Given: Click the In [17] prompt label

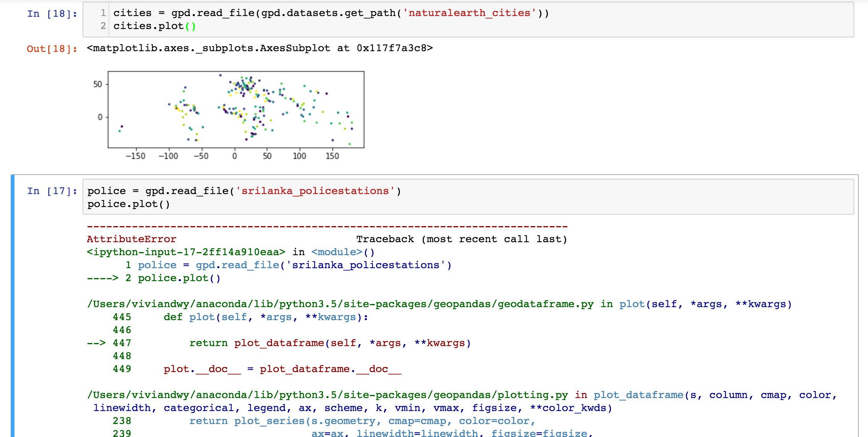Looking at the screenshot, I should 52,191.
